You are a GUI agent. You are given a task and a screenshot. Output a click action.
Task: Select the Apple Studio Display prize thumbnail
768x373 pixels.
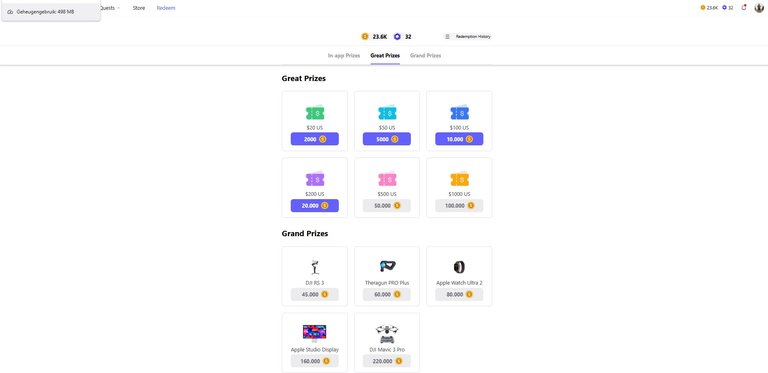tap(314, 333)
